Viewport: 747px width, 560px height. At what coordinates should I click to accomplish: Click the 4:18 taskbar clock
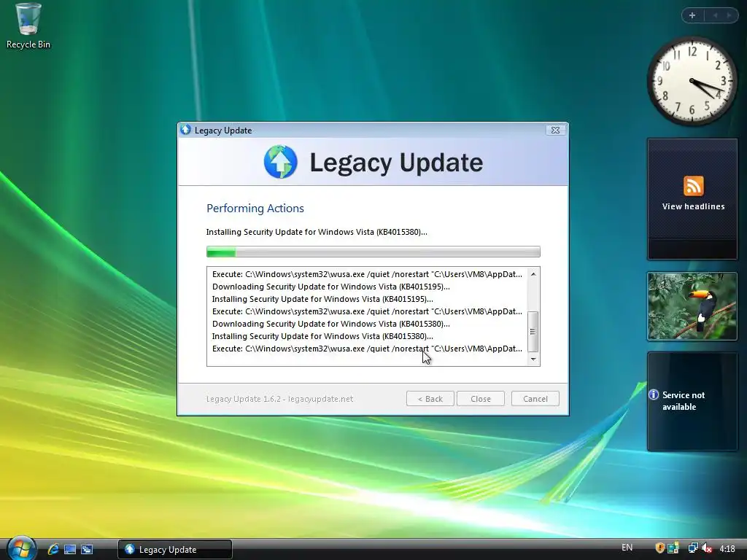coord(727,548)
